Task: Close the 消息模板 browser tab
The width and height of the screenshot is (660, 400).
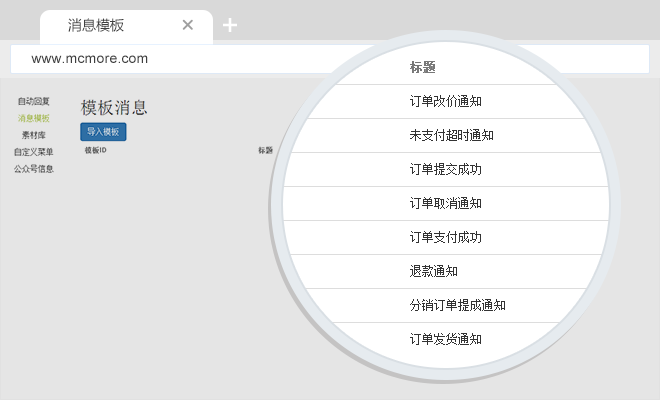Action: click(188, 25)
